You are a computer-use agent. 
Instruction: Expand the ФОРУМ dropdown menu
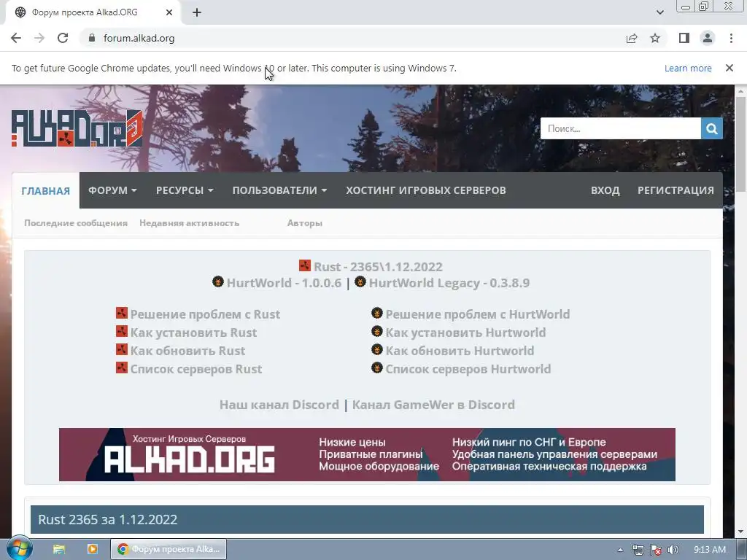tap(112, 190)
